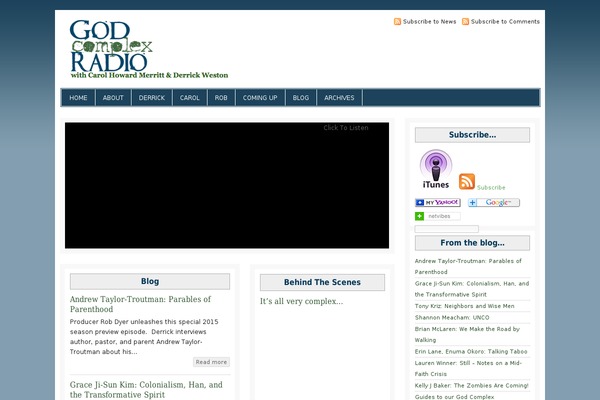Open sidebar link Brian McLaren: We Make the Road

(x=467, y=334)
